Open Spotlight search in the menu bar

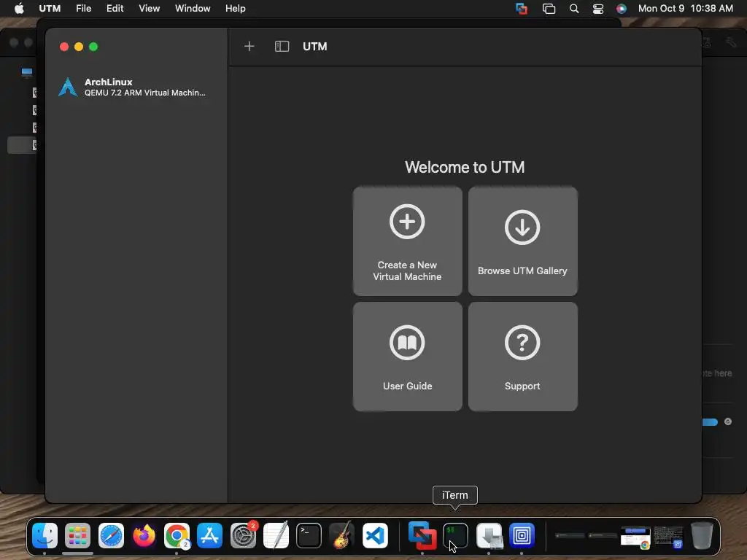coord(574,9)
